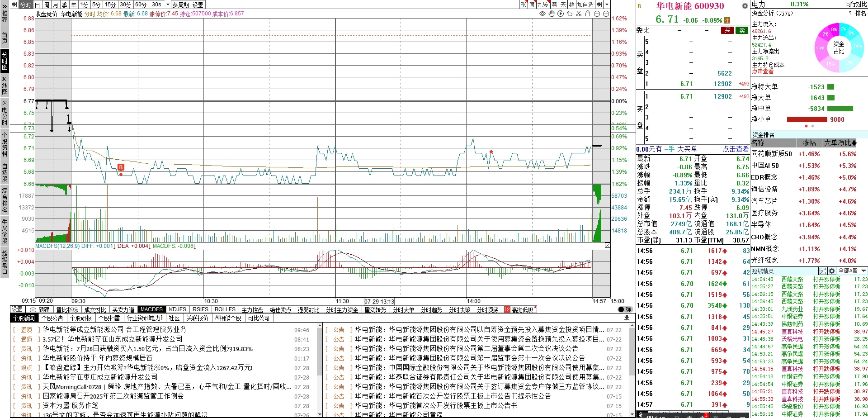Click the replay play icon above chart
The width and height of the screenshot is (868, 418).
(561, 14)
